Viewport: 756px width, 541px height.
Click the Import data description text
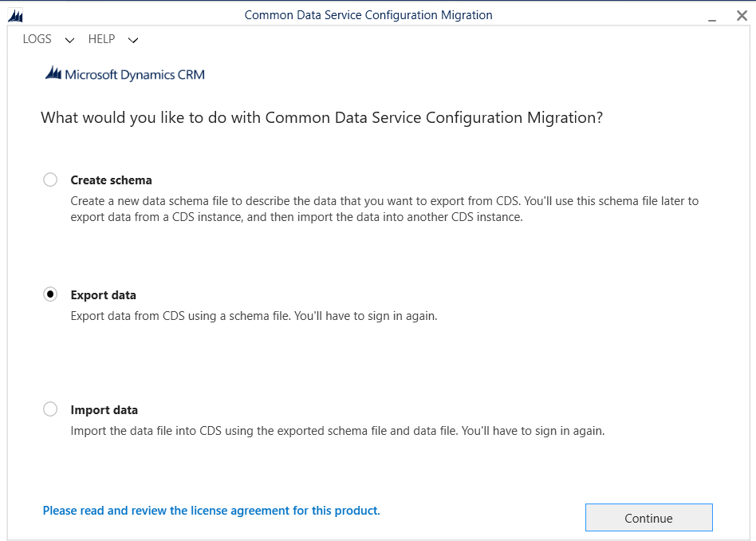(x=337, y=431)
